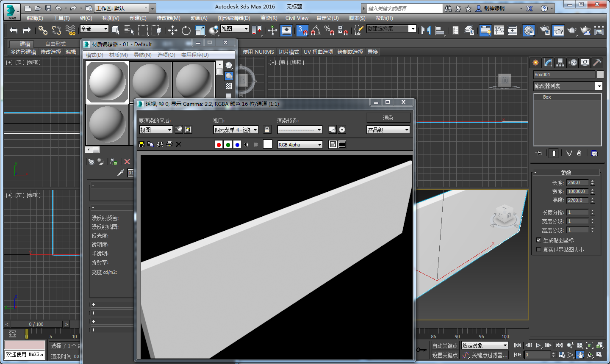This screenshot has width=610, height=364.
Task: Activate the Select and Rotate tool
Action: click(x=186, y=30)
